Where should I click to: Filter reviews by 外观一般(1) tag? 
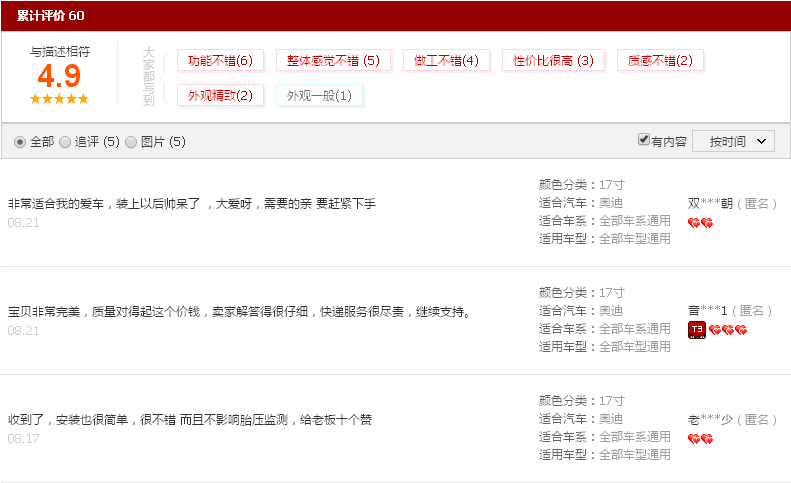pos(319,96)
